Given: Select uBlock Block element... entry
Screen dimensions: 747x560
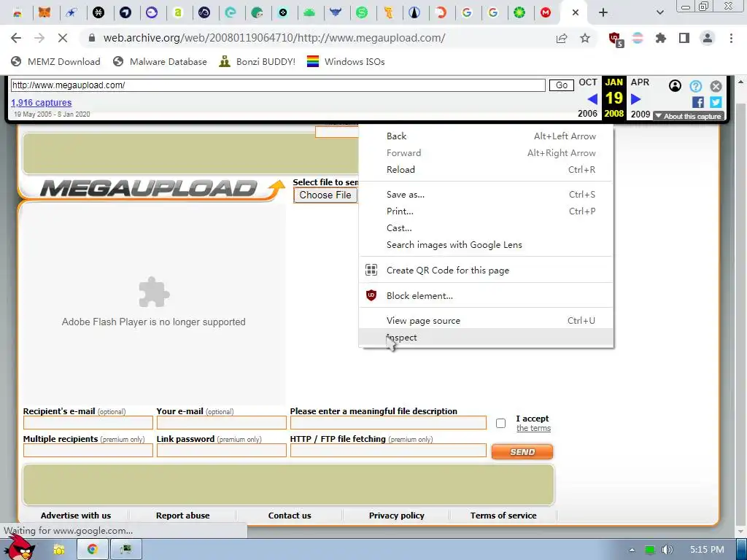Looking at the screenshot, I should pos(486,296).
